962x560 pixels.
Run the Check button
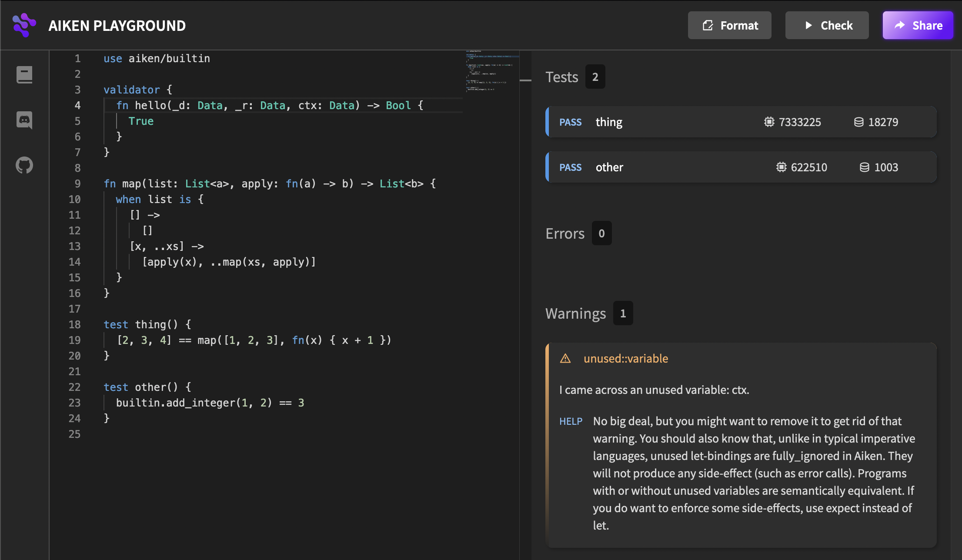point(827,25)
